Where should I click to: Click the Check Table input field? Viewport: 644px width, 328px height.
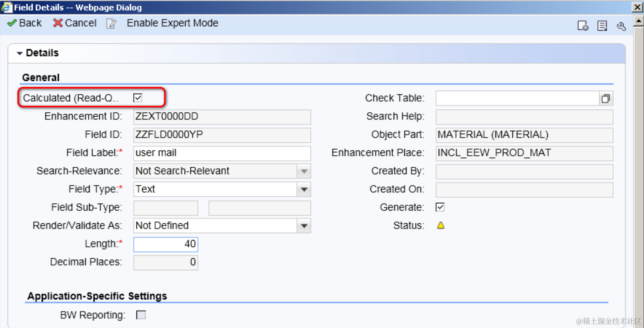[x=517, y=98]
